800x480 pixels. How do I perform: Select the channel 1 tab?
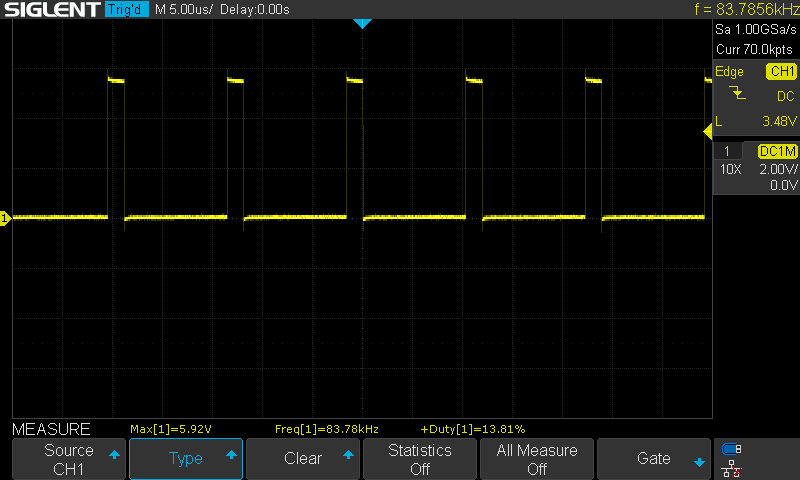[x=727, y=151]
